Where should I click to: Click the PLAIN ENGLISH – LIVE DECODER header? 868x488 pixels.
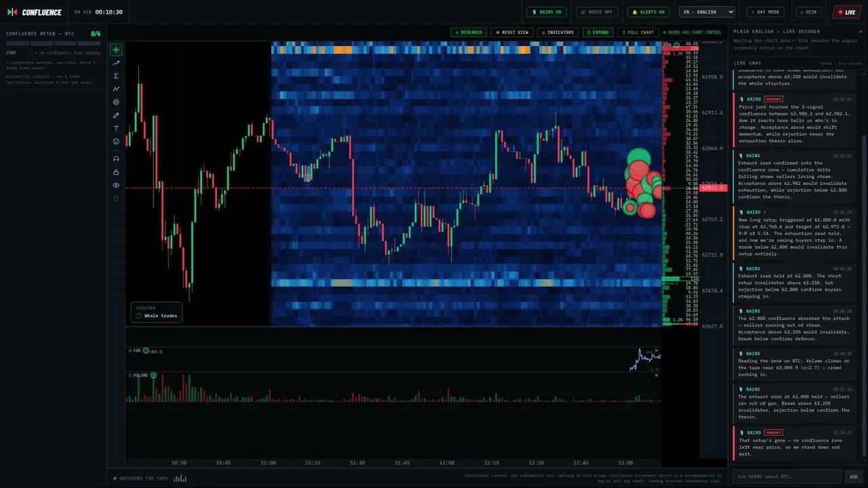click(x=776, y=32)
